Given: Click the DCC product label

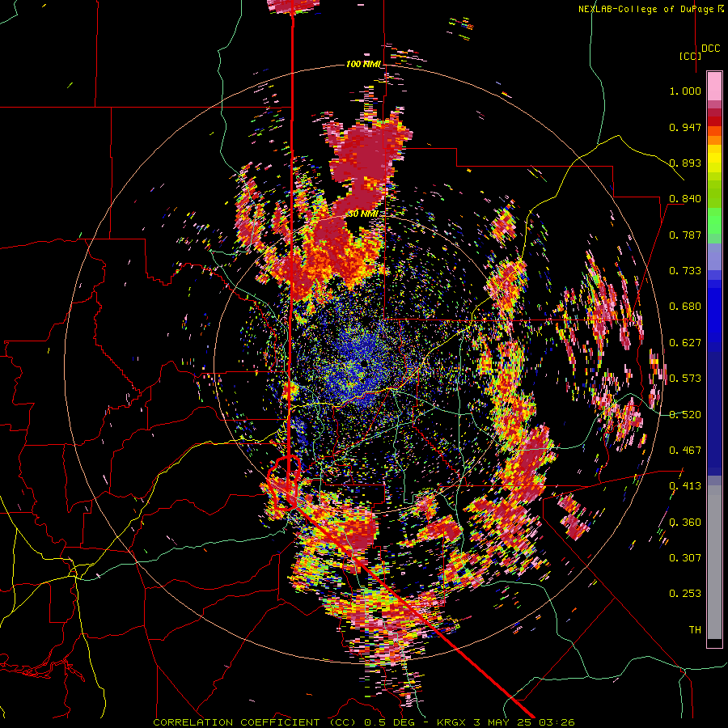Looking at the screenshot, I should click(710, 49).
